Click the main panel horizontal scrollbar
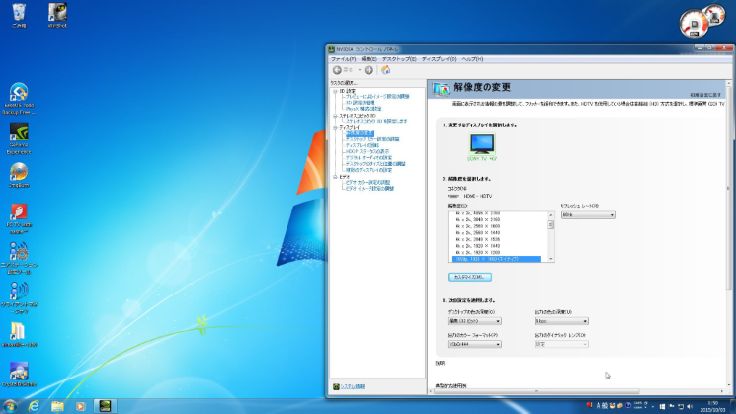 [x=536, y=391]
